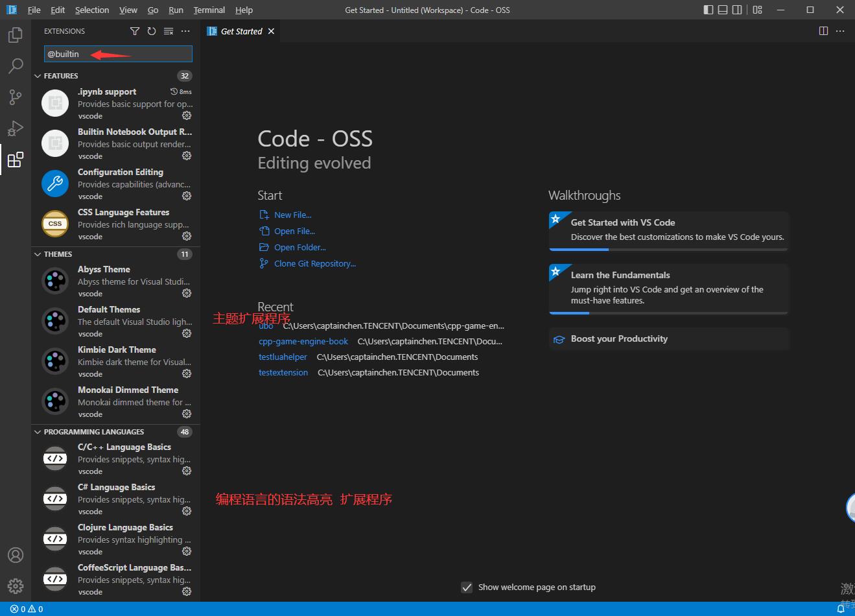This screenshot has height=616, width=855.
Task: Toggle bottom panel layout button
Action: pyautogui.click(x=723, y=10)
